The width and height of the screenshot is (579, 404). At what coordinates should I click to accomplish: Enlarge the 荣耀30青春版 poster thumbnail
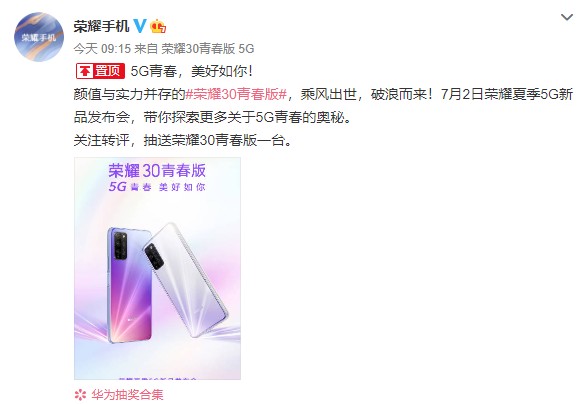pyautogui.click(x=158, y=268)
